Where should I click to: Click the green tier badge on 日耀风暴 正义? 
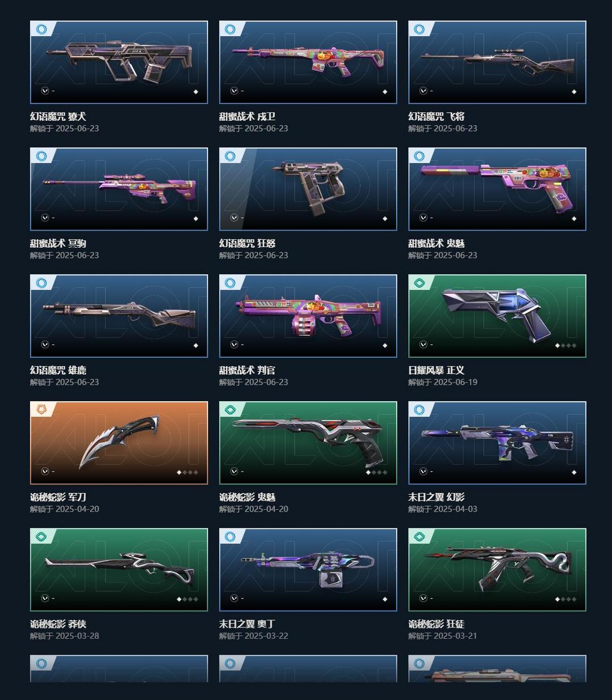pos(419,282)
